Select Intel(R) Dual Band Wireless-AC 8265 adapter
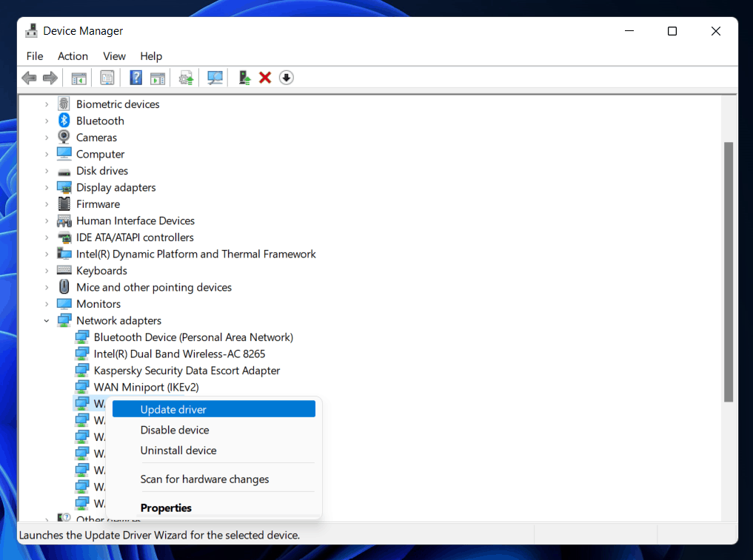The width and height of the screenshot is (753, 560). 179,354
